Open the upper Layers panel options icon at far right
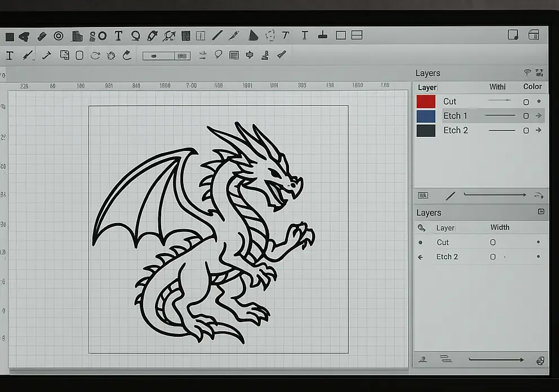The image size is (559, 392). pos(539,73)
